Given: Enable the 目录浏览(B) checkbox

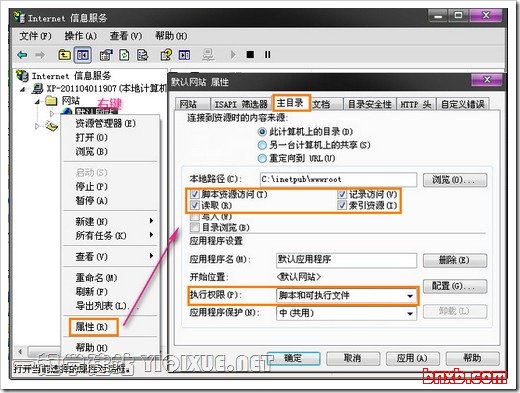Looking at the screenshot, I should pos(194,228).
